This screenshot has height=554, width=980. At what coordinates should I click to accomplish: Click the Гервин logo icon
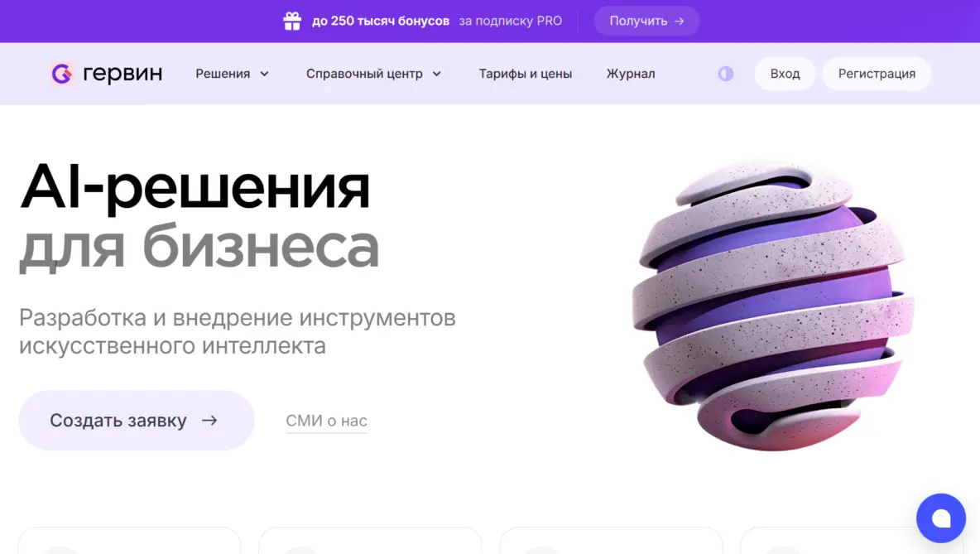click(x=62, y=74)
